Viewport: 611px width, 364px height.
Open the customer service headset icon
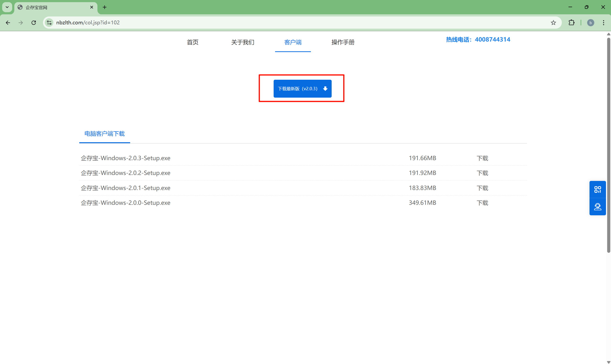pyautogui.click(x=597, y=207)
